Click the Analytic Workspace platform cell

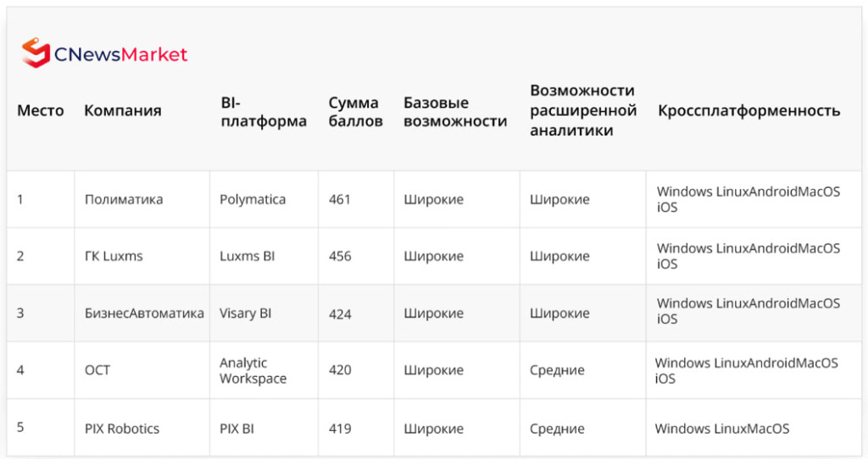point(253,371)
